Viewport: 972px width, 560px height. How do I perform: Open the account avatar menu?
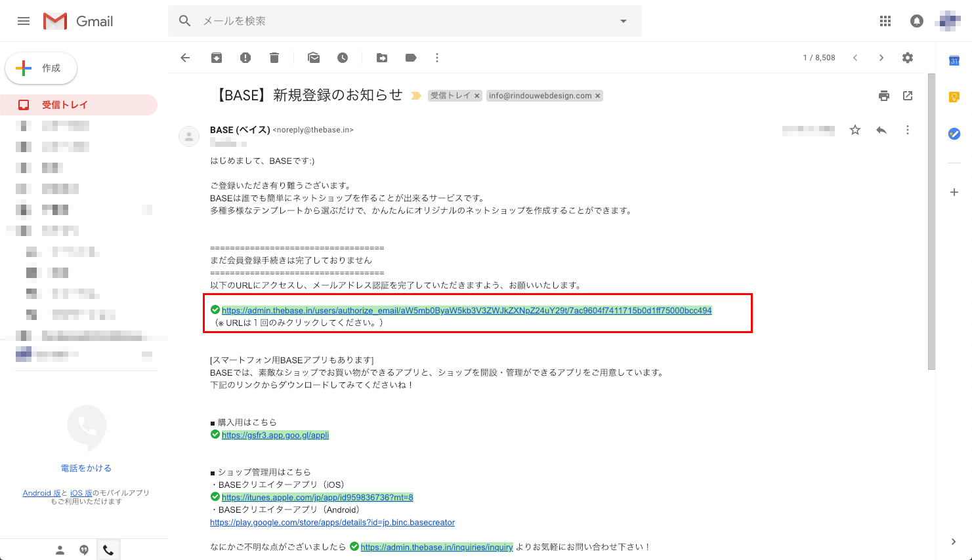pos(948,21)
